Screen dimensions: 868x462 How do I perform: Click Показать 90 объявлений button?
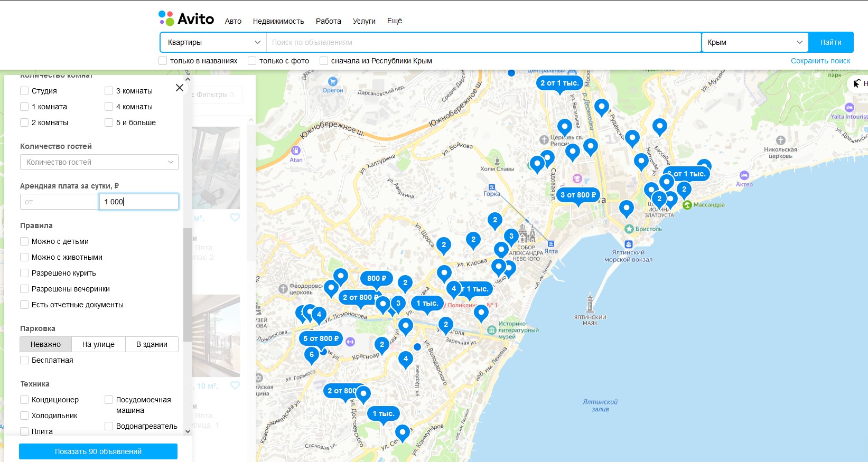point(98,451)
